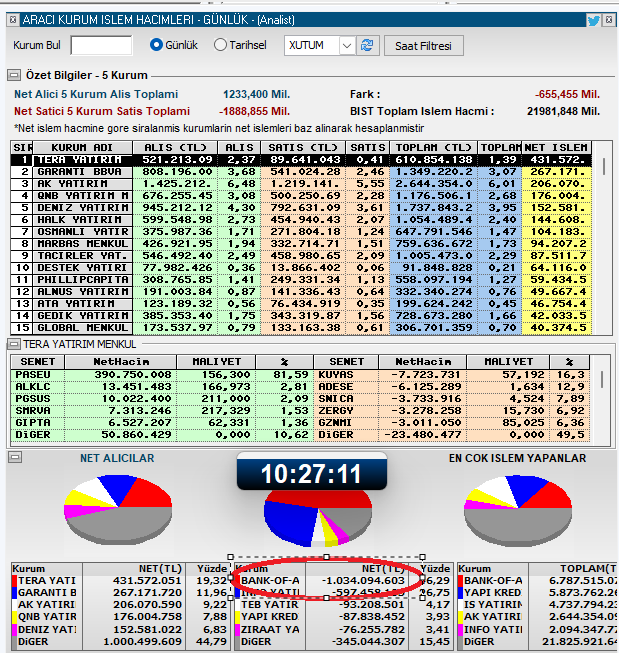The image size is (619, 653).
Task: Select the GARANTI BBVA row
Action: (x=301, y=172)
